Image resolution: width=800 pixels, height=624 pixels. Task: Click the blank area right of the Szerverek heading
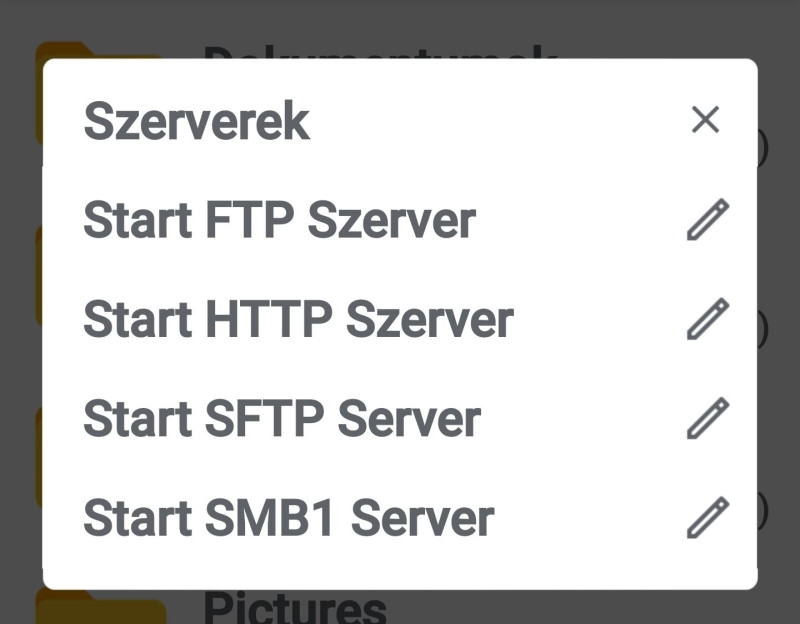coord(497,121)
